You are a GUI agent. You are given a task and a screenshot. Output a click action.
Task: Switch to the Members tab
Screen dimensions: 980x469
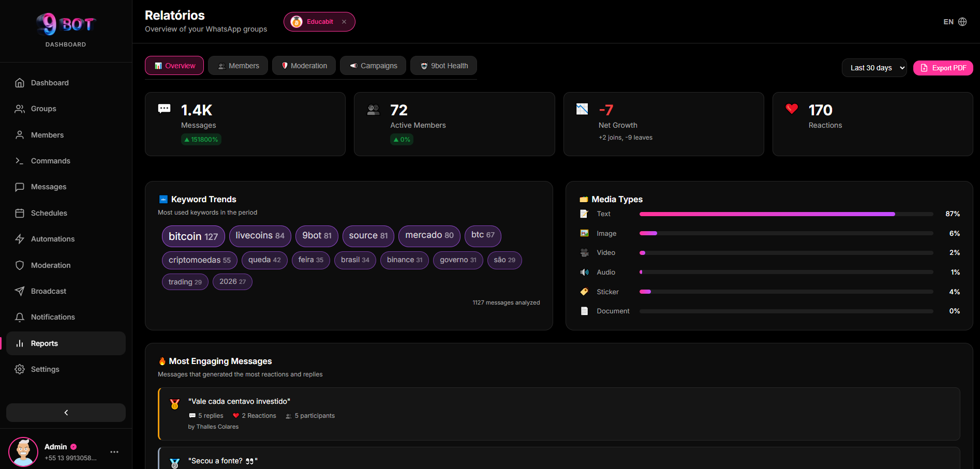237,65
